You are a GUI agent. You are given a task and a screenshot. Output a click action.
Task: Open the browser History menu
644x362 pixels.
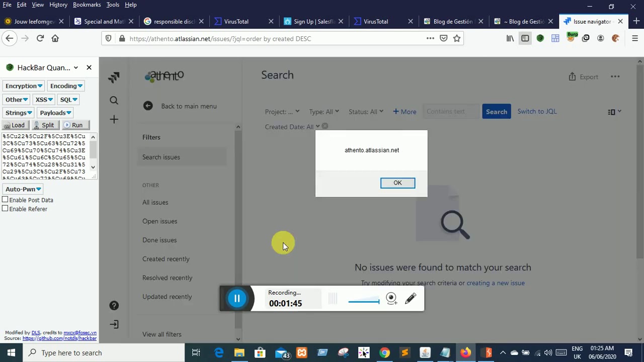pyautogui.click(x=58, y=5)
